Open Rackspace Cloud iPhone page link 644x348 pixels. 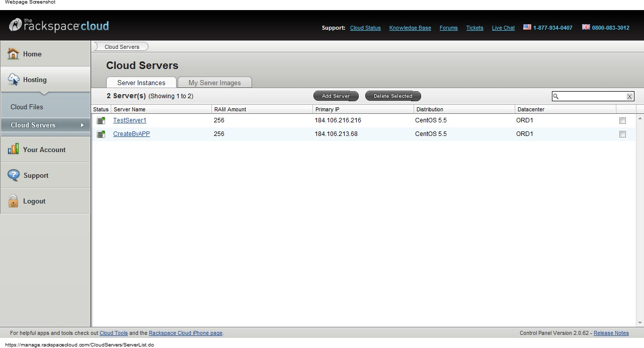186,333
